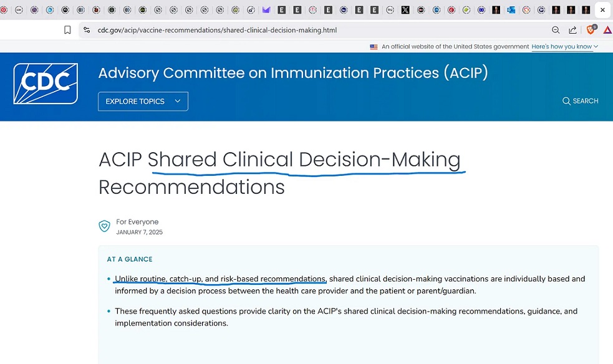
Task: Click the For Everyone shield heart icon
Action: click(x=104, y=226)
